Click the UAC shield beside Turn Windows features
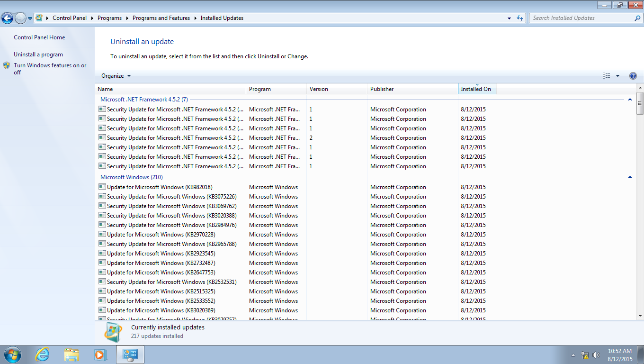This screenshot has width=644, height=364. pos(6,65)
